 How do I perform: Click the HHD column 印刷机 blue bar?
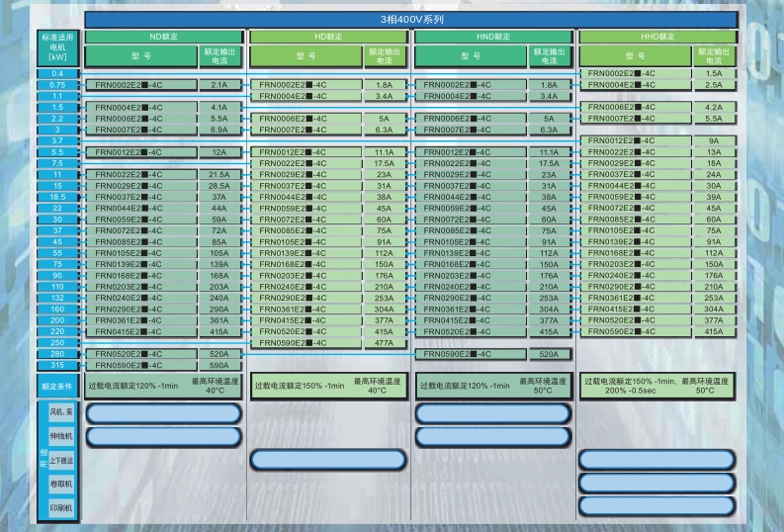point(657,506)
